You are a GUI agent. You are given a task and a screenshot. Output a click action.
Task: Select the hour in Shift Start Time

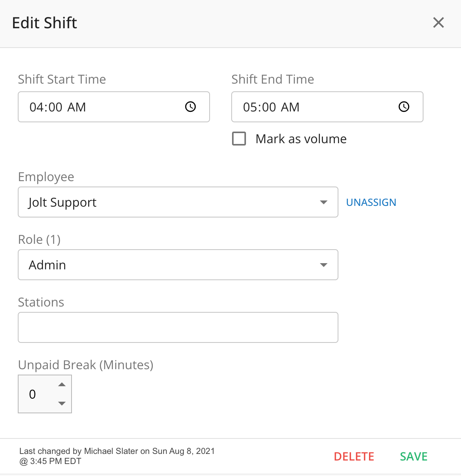coord(36,107)
